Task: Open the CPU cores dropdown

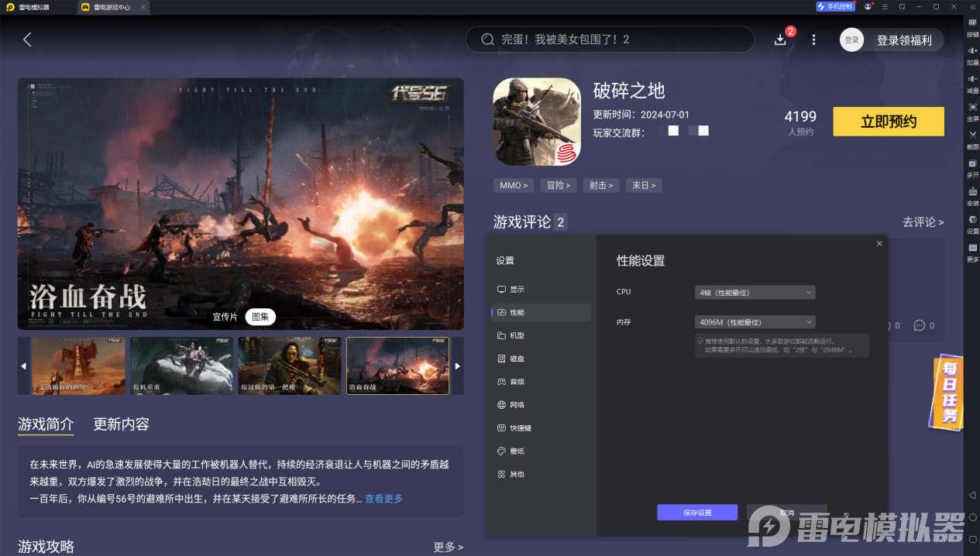Action: (x=754, y=292)
